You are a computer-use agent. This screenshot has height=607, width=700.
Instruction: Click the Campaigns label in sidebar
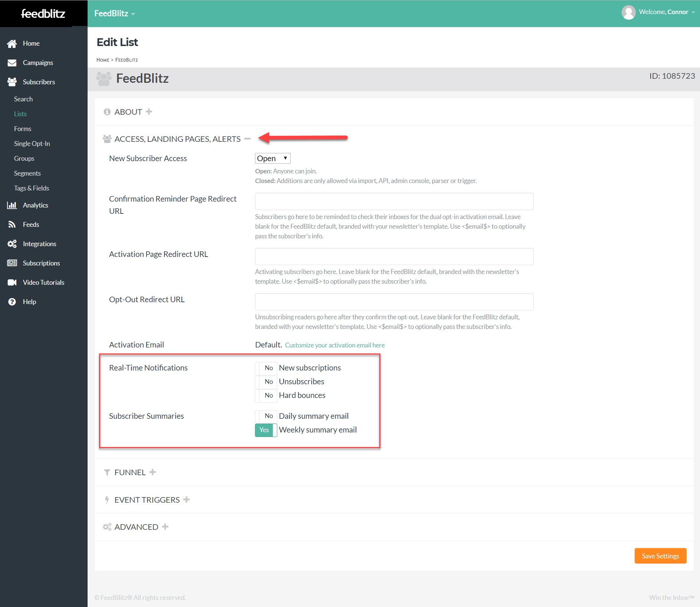click(38, 63)
